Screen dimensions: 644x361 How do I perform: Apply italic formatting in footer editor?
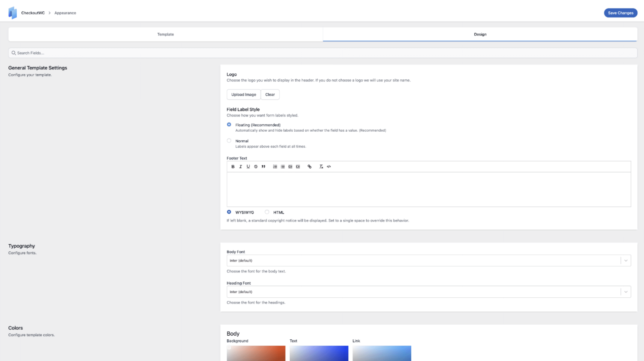click(x=240, y=167)
